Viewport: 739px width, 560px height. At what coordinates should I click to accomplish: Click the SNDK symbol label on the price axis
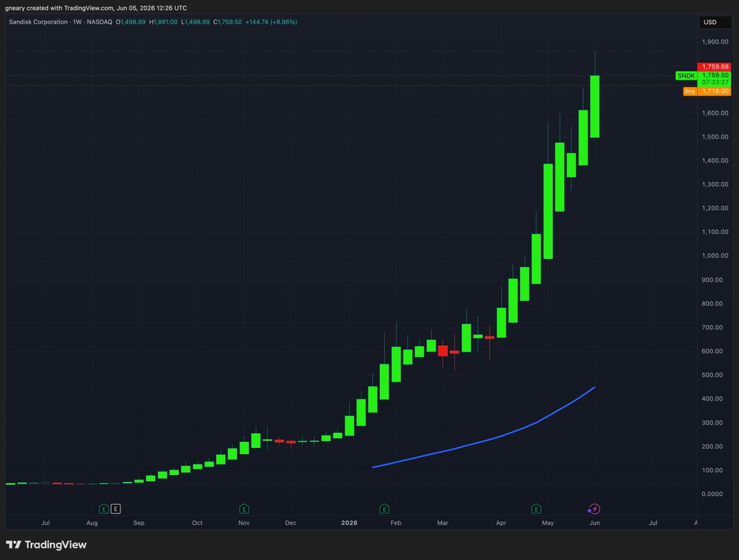point(687,75)
